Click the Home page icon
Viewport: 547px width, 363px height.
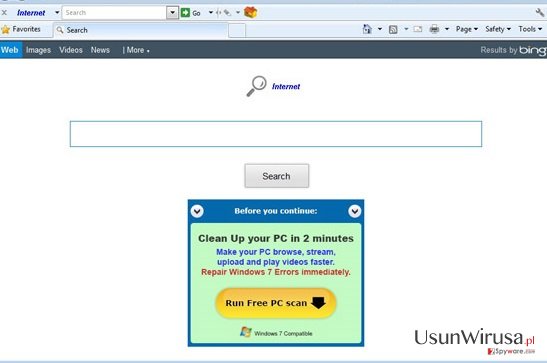pos(367,29)
